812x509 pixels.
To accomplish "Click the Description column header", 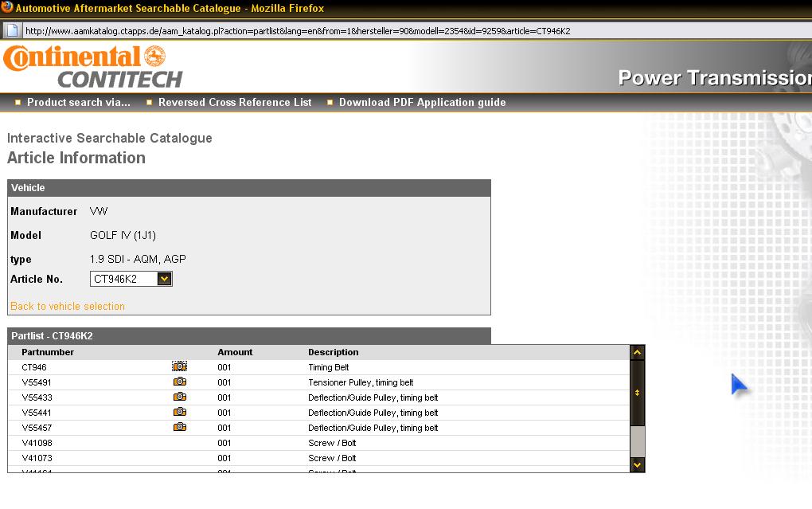I will [333, 352].
